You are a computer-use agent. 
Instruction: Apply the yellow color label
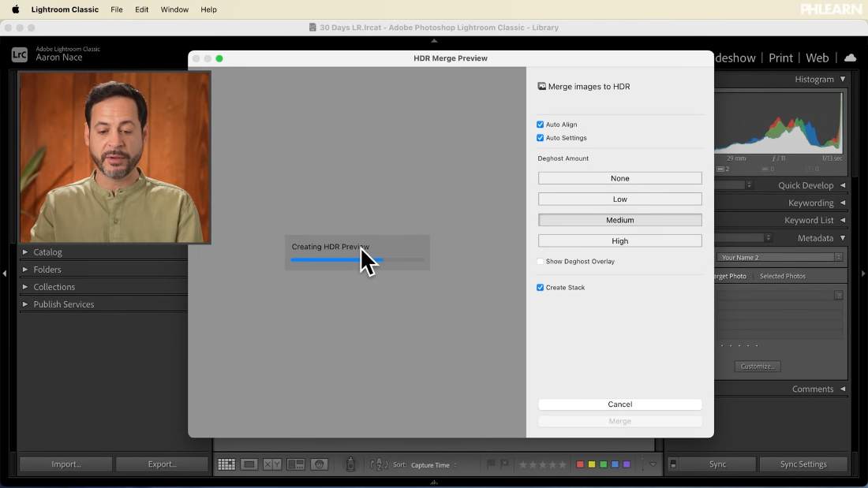point(592,464)
